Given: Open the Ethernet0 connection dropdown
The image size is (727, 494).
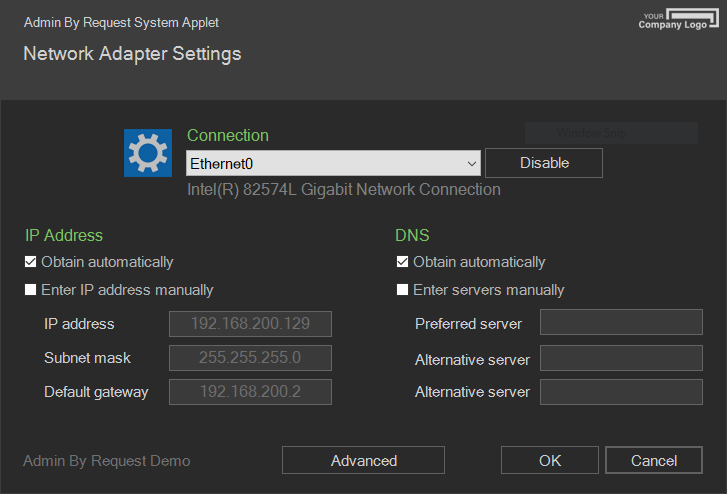Looking at the screenshot, I should pyautogui.click(x=333, y=163).
